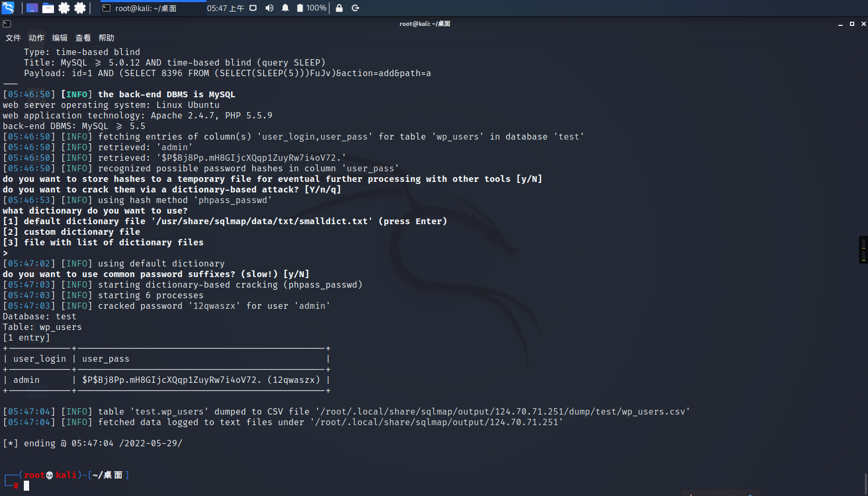Click the first settings gear in the panel
Image resolution: width=868 pixels, height=496 pixels.
(65, 8)
